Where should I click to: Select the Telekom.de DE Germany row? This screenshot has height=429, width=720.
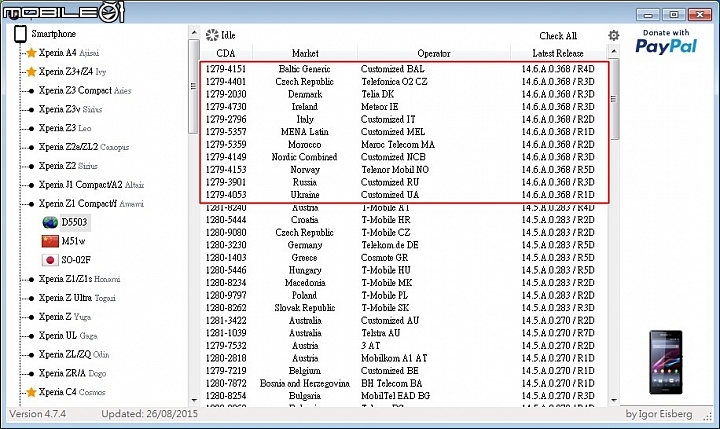coord(405,245)
